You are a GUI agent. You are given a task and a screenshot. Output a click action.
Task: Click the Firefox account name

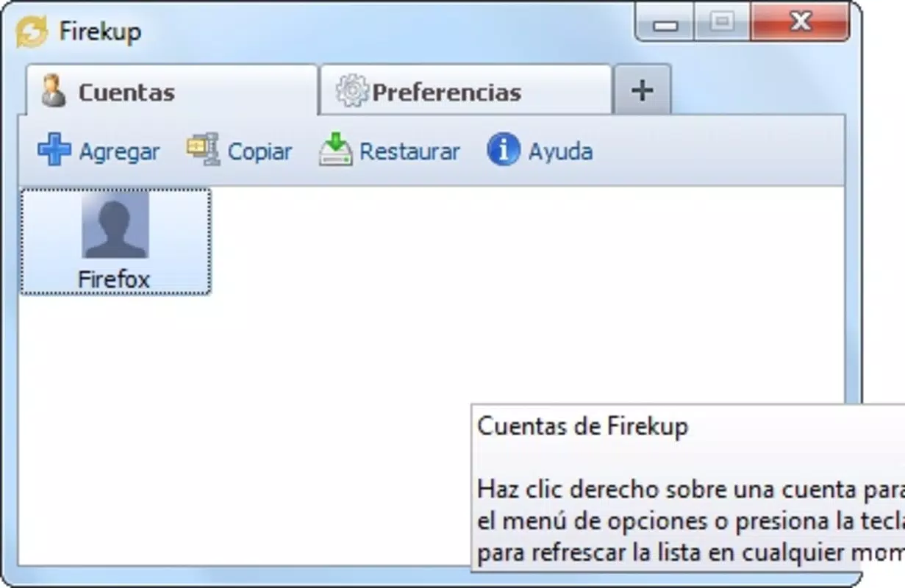[x=114, y=279]
